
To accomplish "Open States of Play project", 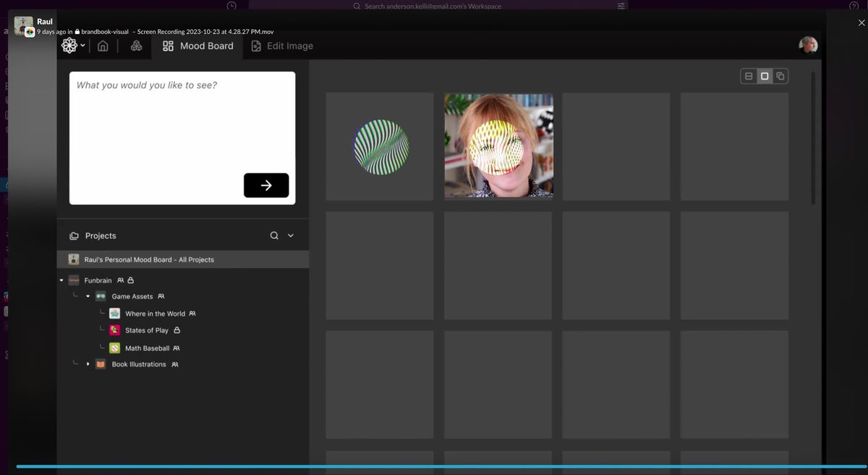I will point(147,330).
